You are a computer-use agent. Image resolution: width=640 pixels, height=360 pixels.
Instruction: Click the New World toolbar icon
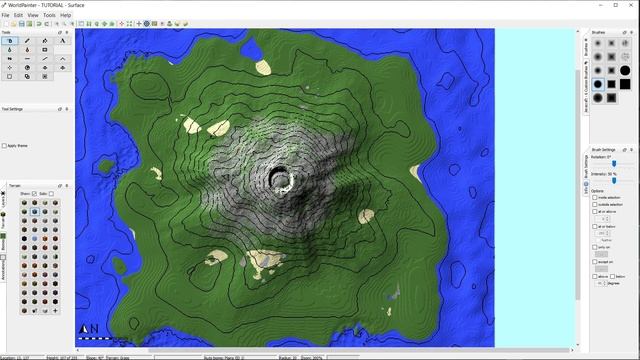pyautogui.click(x=6, y=24)
